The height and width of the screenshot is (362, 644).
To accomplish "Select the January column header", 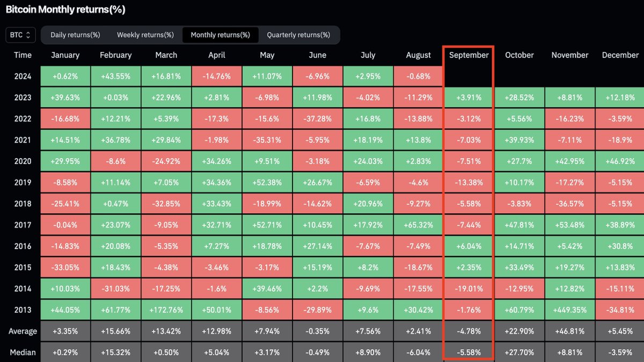I will (x=65, y=55).
